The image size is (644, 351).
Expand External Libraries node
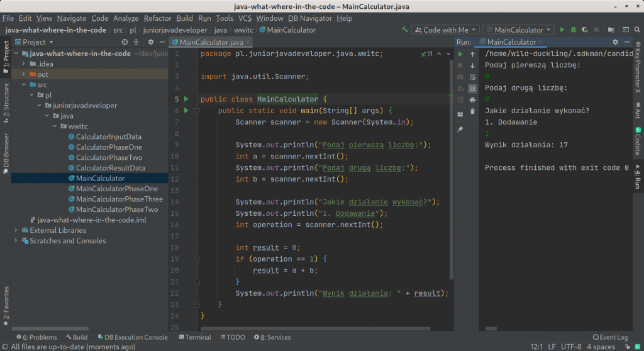pyautogui.click(x=16, y=230)
